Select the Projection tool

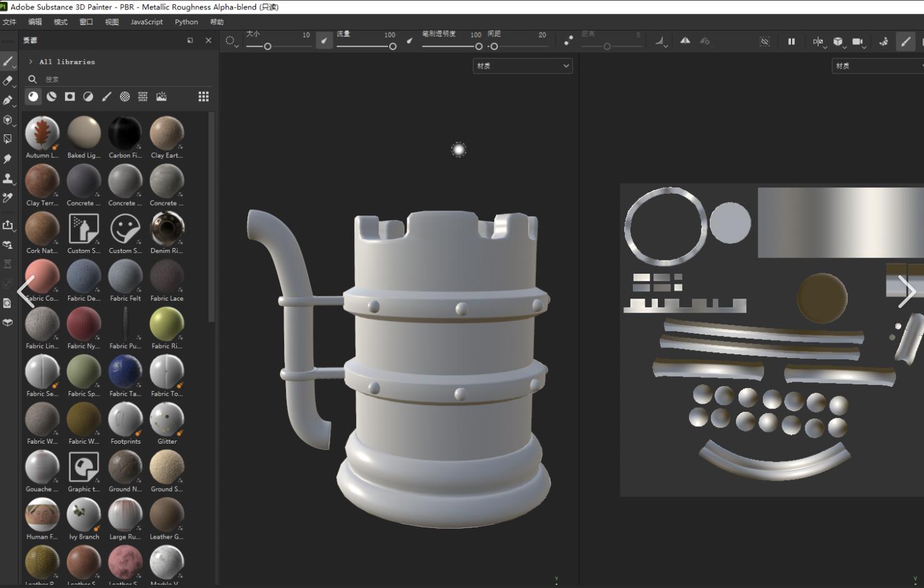coord(7,100)
